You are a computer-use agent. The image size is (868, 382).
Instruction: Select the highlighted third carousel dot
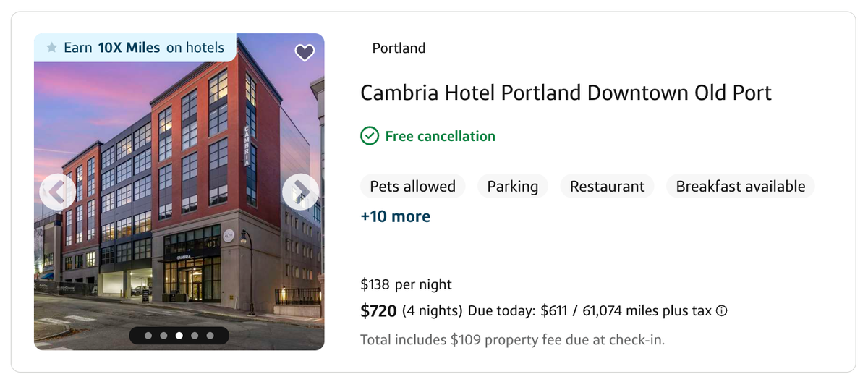point(179,336)
